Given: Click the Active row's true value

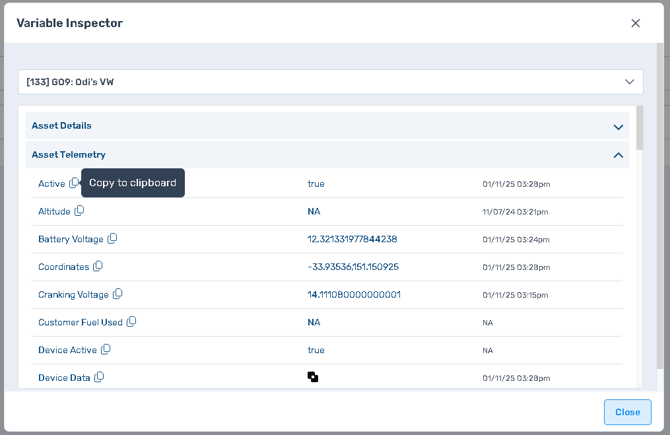Looking at the screenshot, I should point(316,184).
